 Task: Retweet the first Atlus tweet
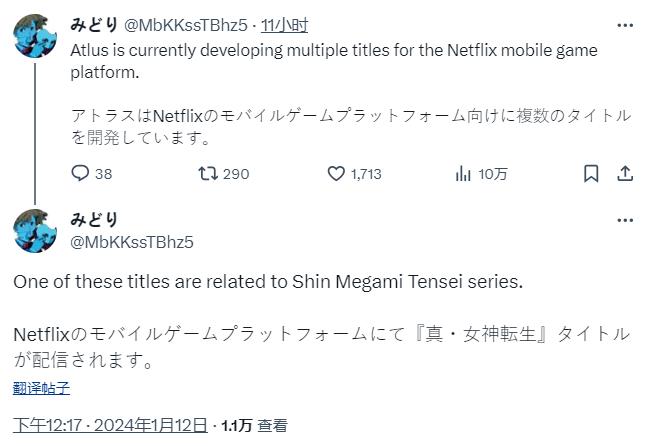click(208, 173)
